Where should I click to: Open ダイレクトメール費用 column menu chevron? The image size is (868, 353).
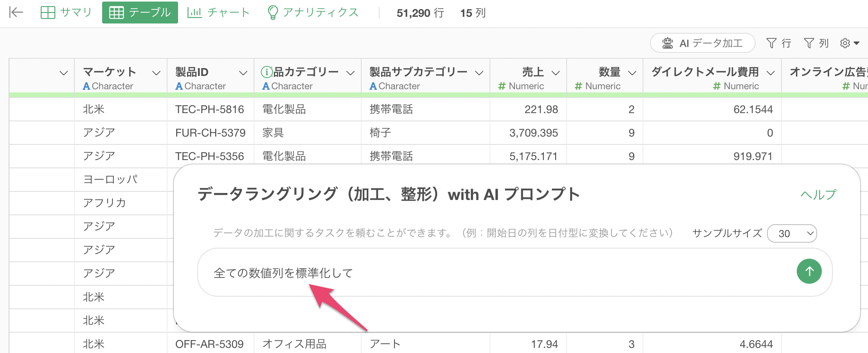tap(771, 73)
